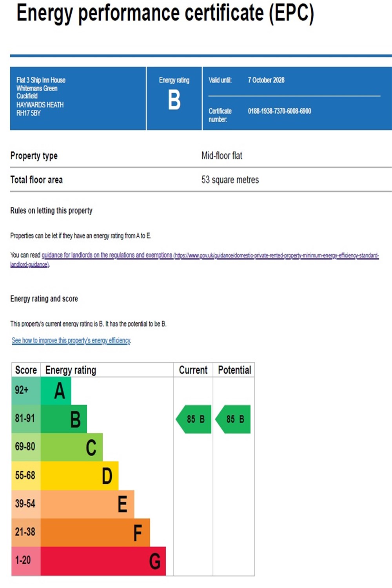Image resolution: width=392 pixels, height=588 pixels.
Task: Click the Potential column header
Action: (x=234, y=370)
